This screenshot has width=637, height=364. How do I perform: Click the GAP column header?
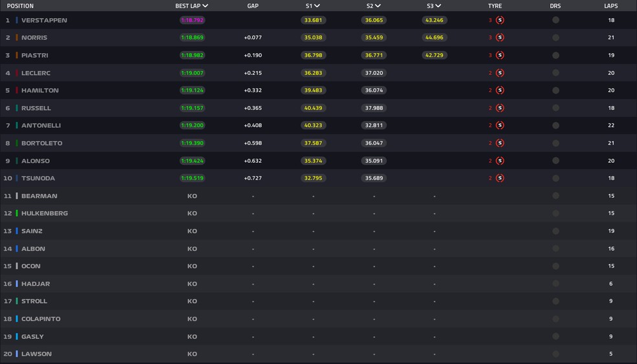tap(252, 6)
